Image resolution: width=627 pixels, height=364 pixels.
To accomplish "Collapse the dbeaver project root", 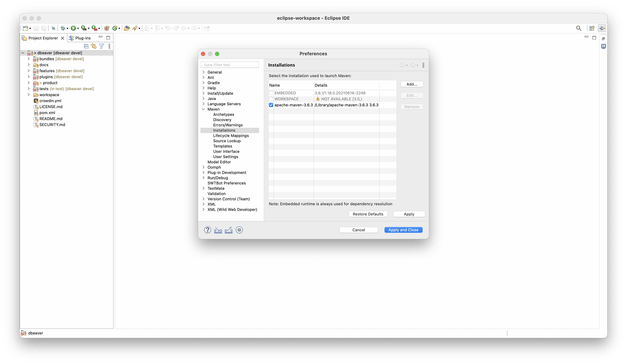I will (23, 53).
